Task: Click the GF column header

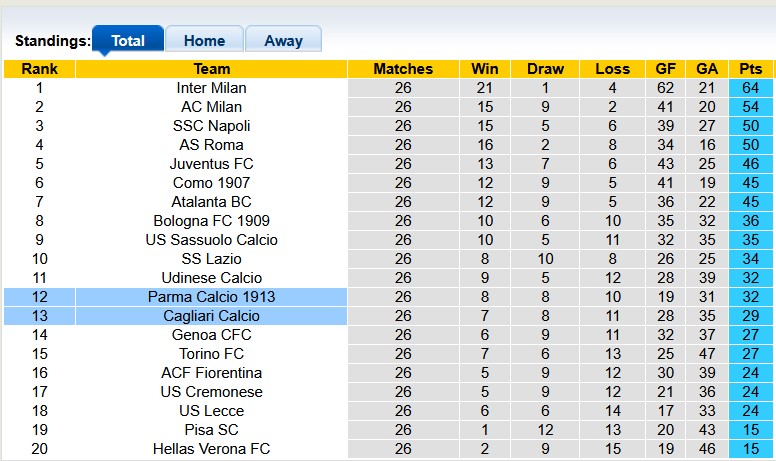Action: click(x=666, y=69)
